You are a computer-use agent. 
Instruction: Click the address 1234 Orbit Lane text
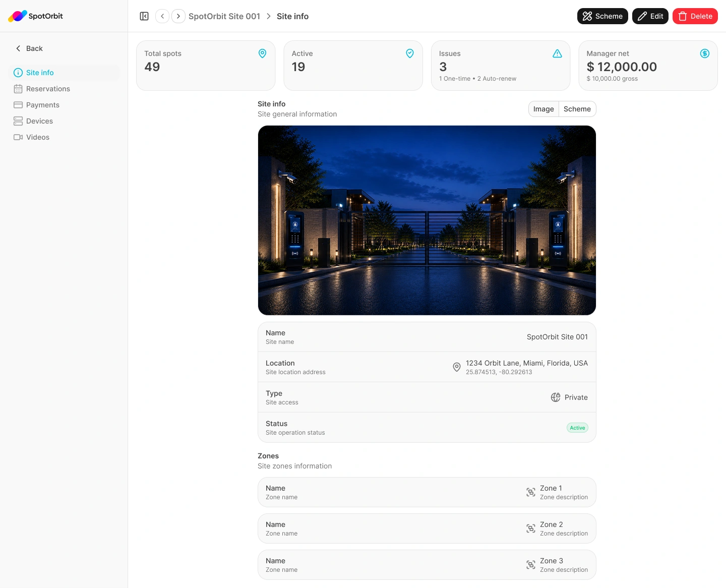pos(527,363)
